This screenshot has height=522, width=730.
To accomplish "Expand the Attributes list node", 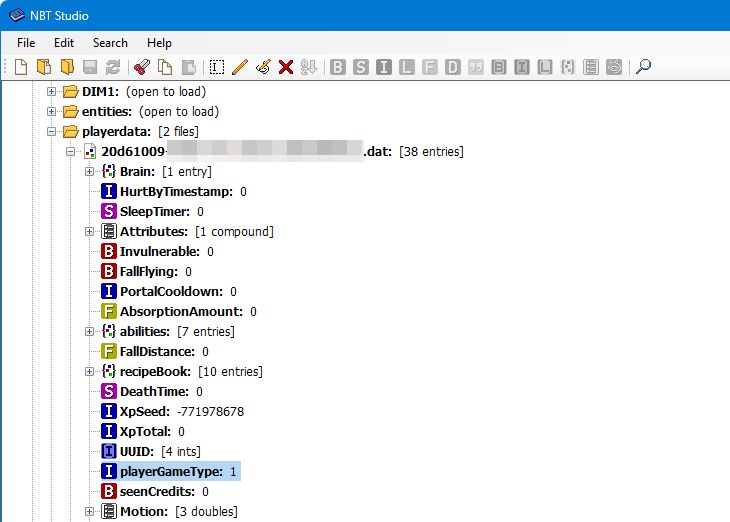I will [89, 231].
